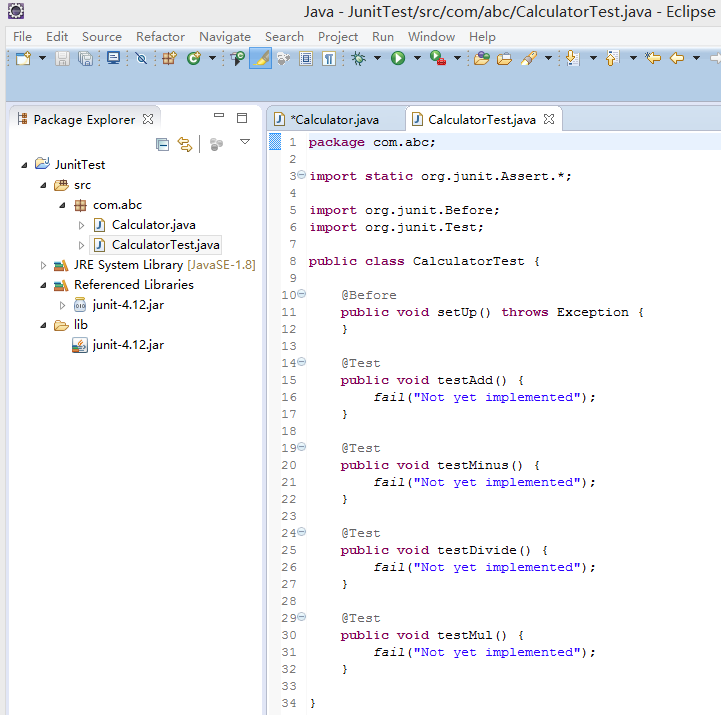The width and height of the screenshot is (721, 715).
Task: Click the External Tools run icon
Action: [x=438, y=58]
